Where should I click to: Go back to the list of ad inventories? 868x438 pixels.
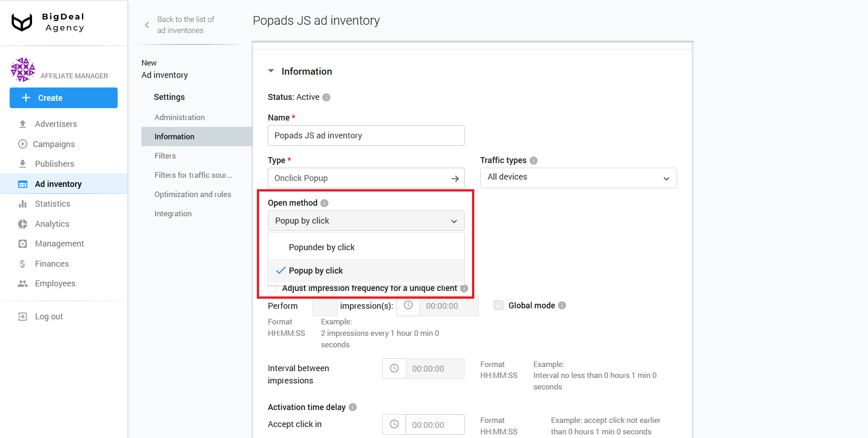[185, 24]
